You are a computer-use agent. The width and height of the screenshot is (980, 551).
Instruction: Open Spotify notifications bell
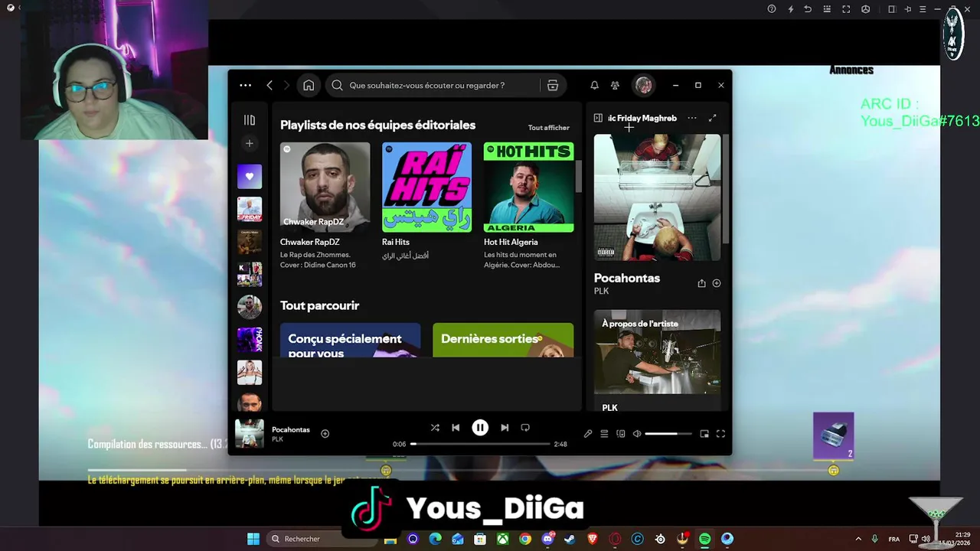pyautogui.click(x=594, y=86)
